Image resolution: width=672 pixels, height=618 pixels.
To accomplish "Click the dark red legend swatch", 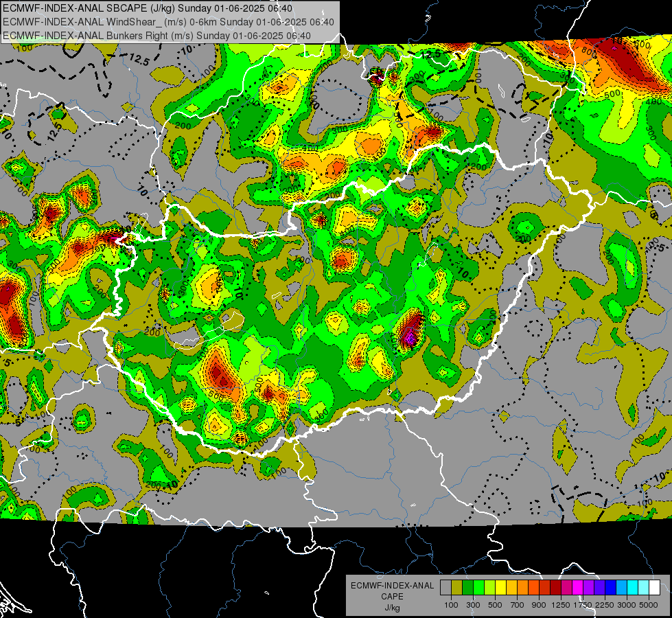I will pos(555,587).
